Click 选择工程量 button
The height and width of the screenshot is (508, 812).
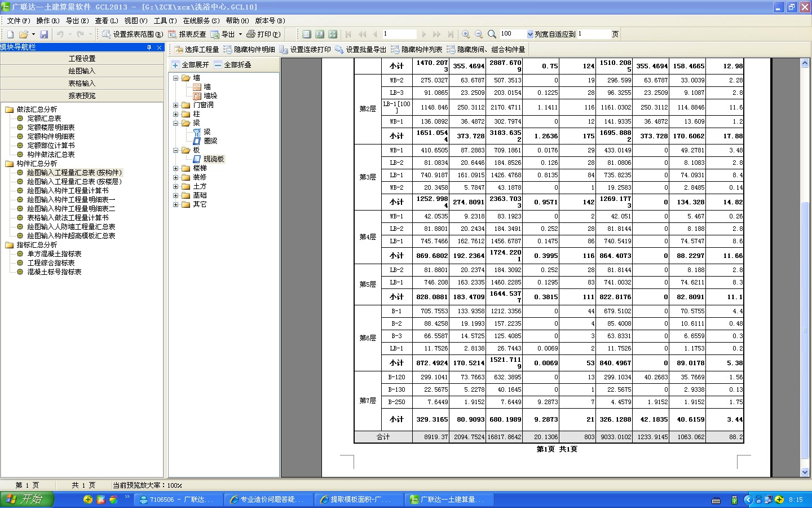196,50
